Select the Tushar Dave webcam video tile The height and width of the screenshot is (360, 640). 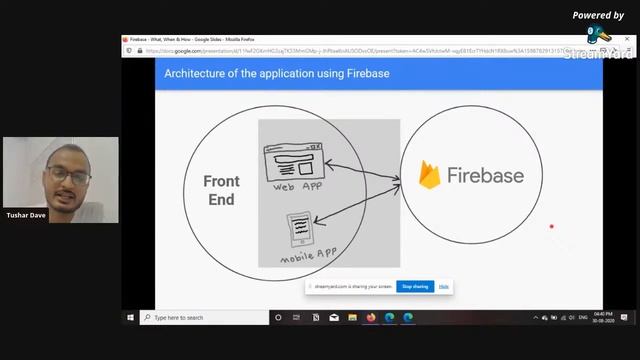point(61,180)
